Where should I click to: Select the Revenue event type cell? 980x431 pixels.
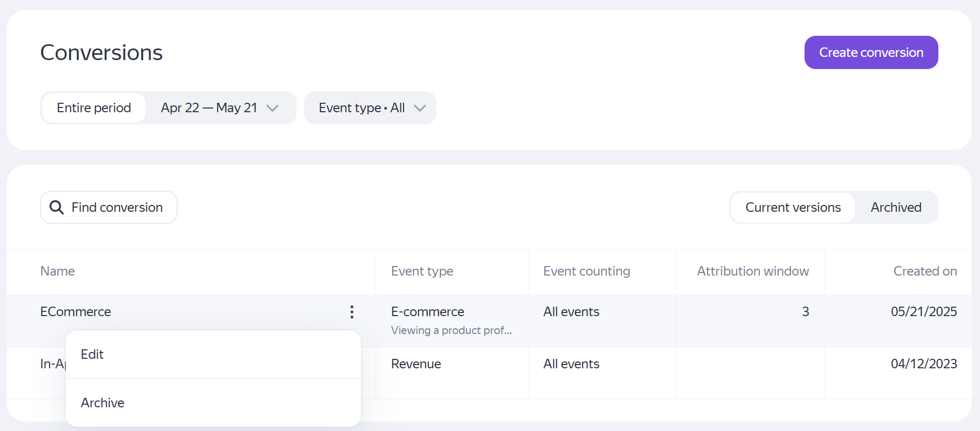point(416,364)
